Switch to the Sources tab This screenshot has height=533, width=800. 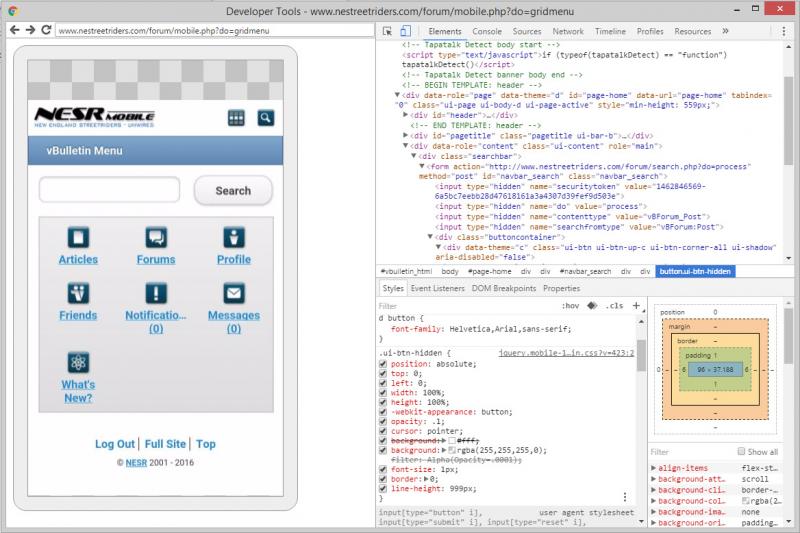pyautogui.click(x=527, y=31)
